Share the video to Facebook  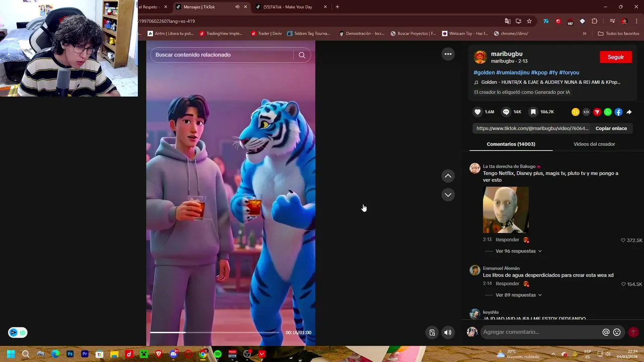[x=618, y=112]
